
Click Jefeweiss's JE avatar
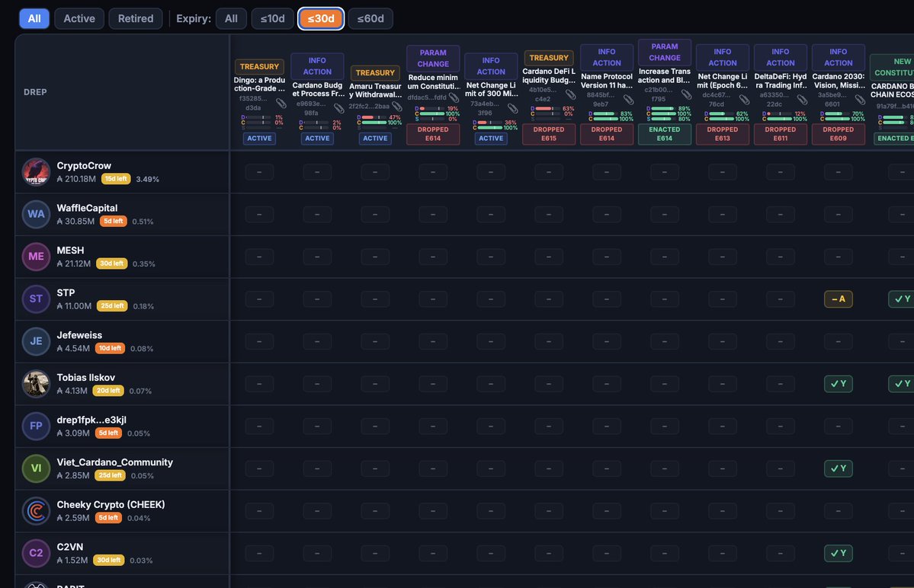36,341
